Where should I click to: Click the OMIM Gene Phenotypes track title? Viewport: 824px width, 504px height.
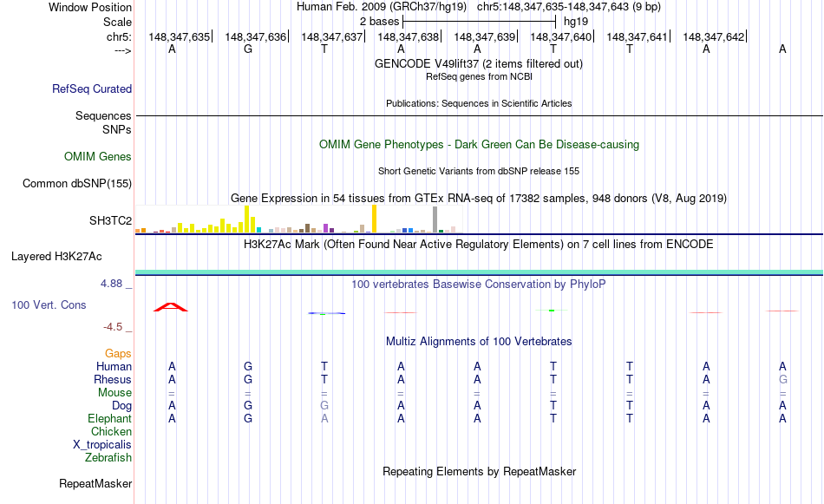479,145
